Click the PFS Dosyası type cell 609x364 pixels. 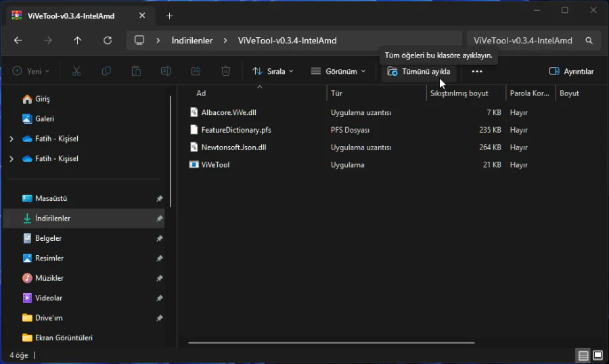point(350,130)
